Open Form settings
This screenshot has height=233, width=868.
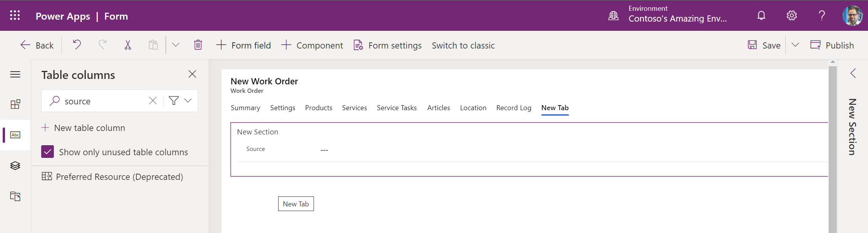pos(387,45)
